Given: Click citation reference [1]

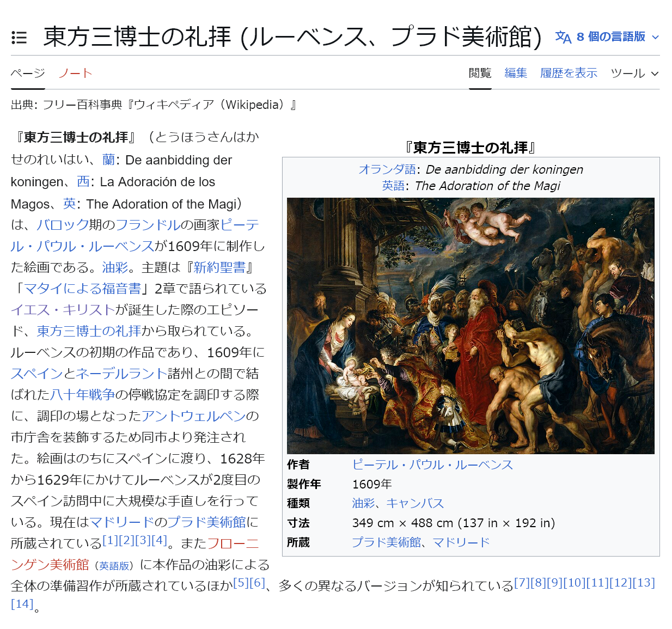Looking at the screenshot, I should 110,540.
